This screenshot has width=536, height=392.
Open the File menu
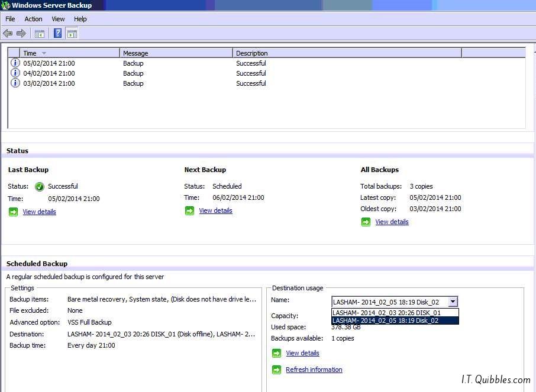pos(10,19)
